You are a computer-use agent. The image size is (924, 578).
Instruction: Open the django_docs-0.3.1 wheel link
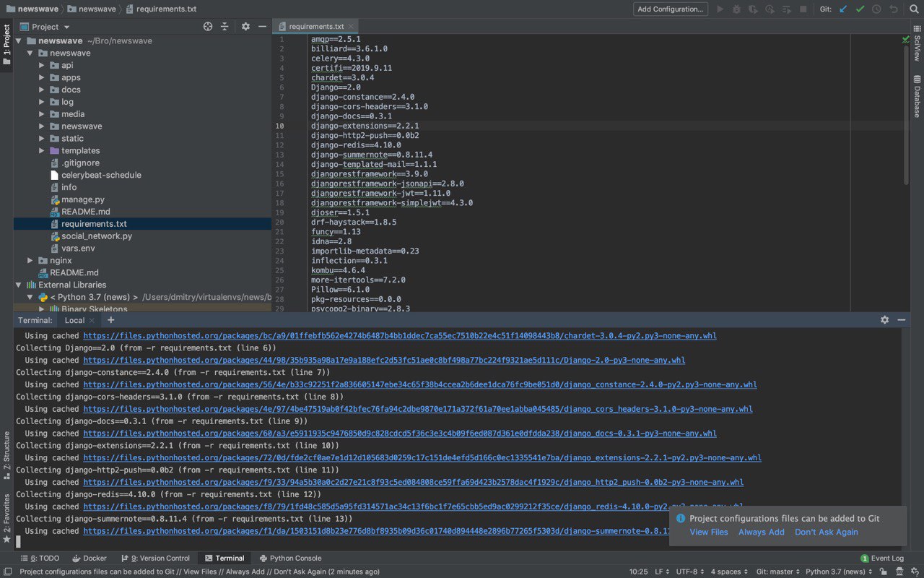pos(400,433)
